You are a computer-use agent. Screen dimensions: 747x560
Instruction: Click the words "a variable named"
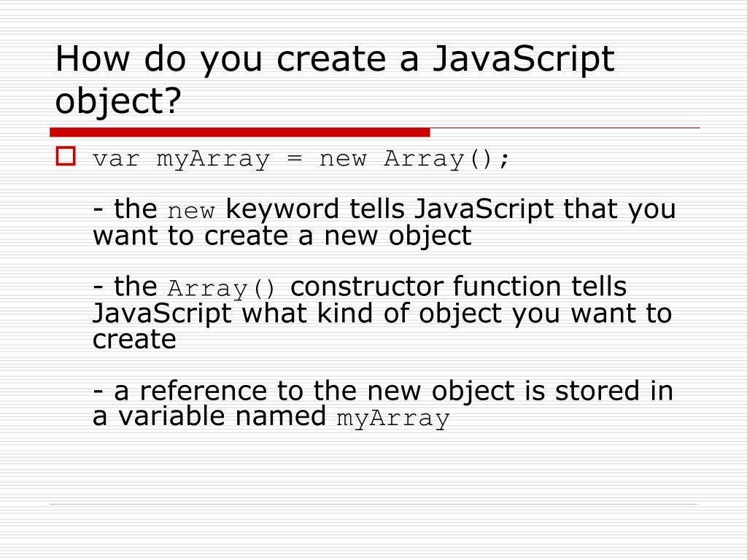point(209,416)
